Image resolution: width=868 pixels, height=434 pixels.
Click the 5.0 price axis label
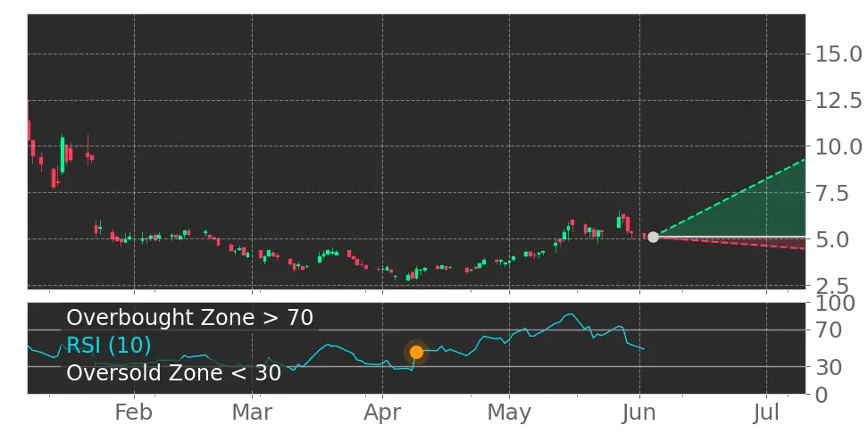point(830,240)
